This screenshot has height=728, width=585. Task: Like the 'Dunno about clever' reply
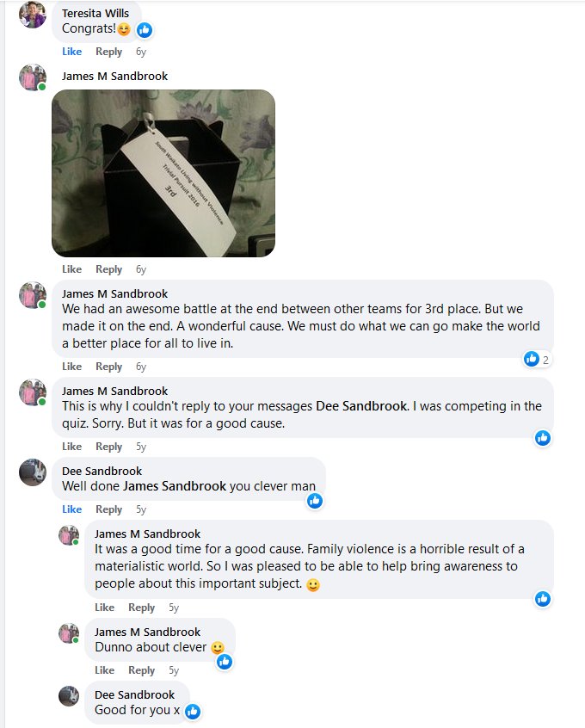click(104, 670)
